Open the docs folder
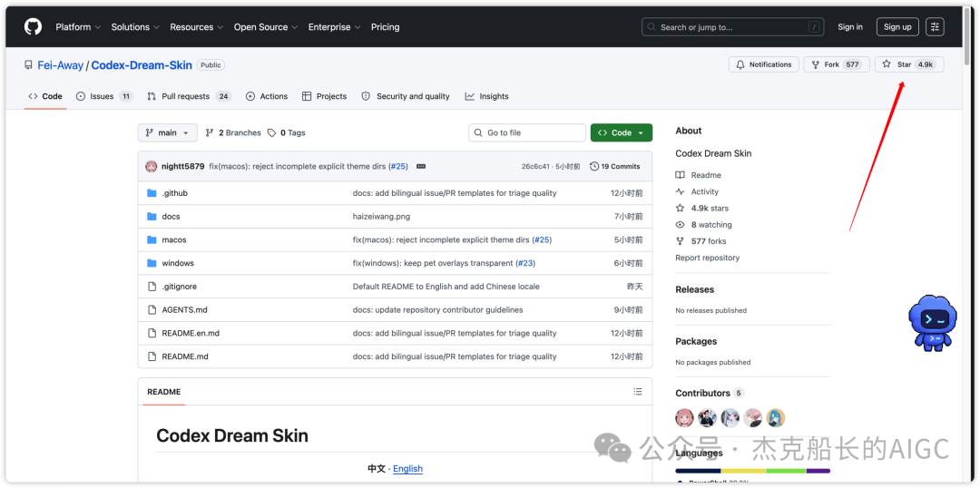Viewport: 980px width, 488px height. (x=171, y=216)
